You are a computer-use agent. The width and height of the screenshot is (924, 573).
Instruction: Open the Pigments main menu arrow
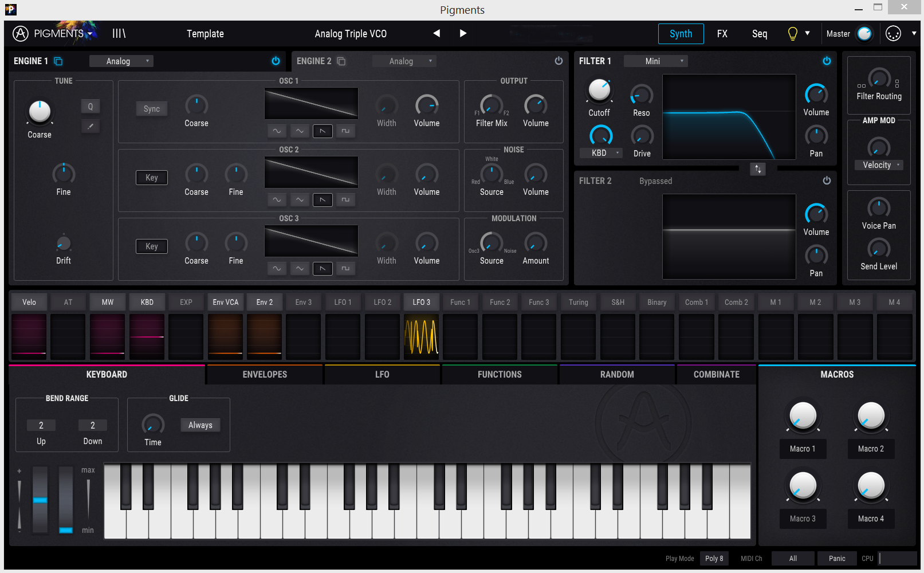click(90, 34)
